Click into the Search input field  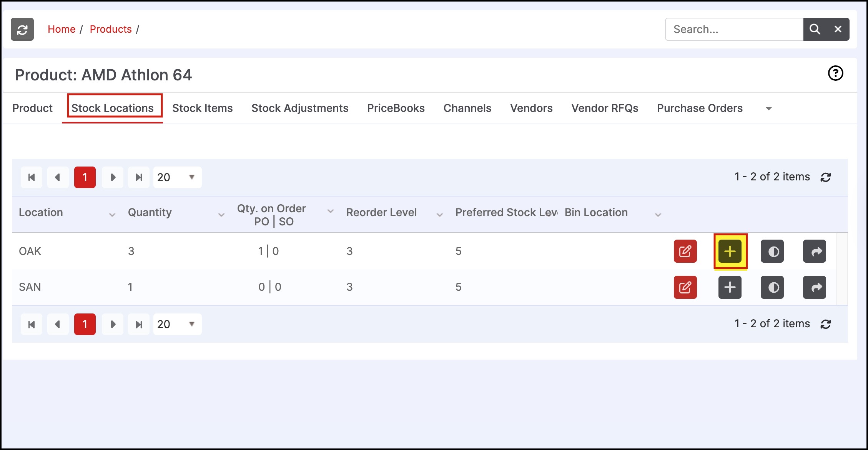click(x=734, y=29)
